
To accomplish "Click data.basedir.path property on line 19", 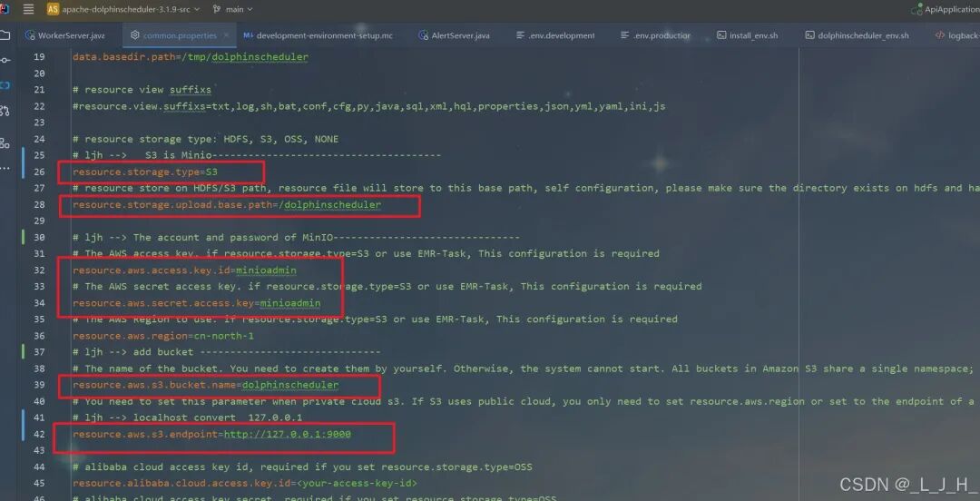I will (190, 57).
